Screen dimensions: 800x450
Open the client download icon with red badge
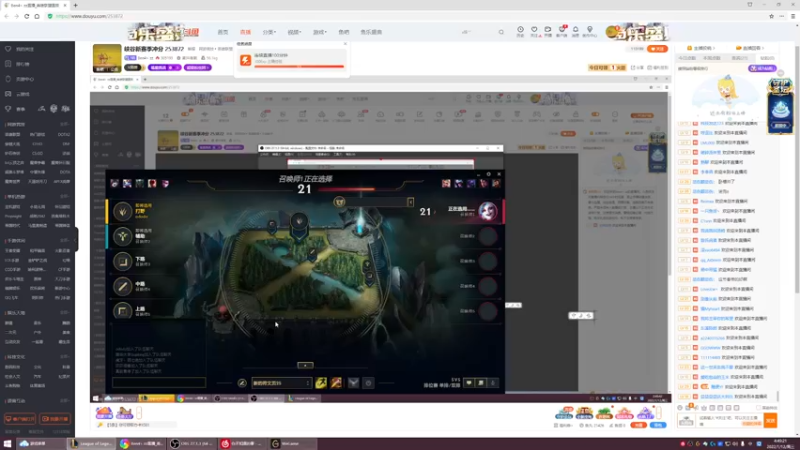[x=562, y=31]
